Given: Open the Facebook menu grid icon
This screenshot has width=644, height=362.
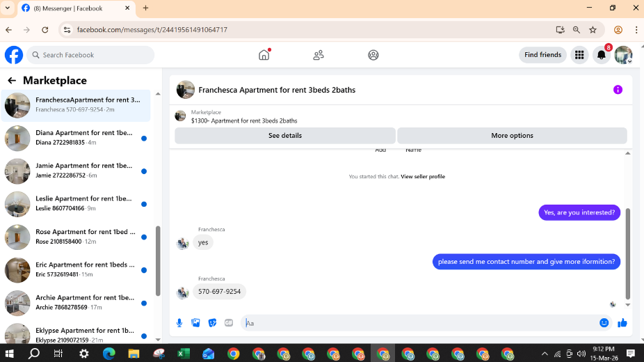Looking at the screenshot, I should tap(579, 55).
